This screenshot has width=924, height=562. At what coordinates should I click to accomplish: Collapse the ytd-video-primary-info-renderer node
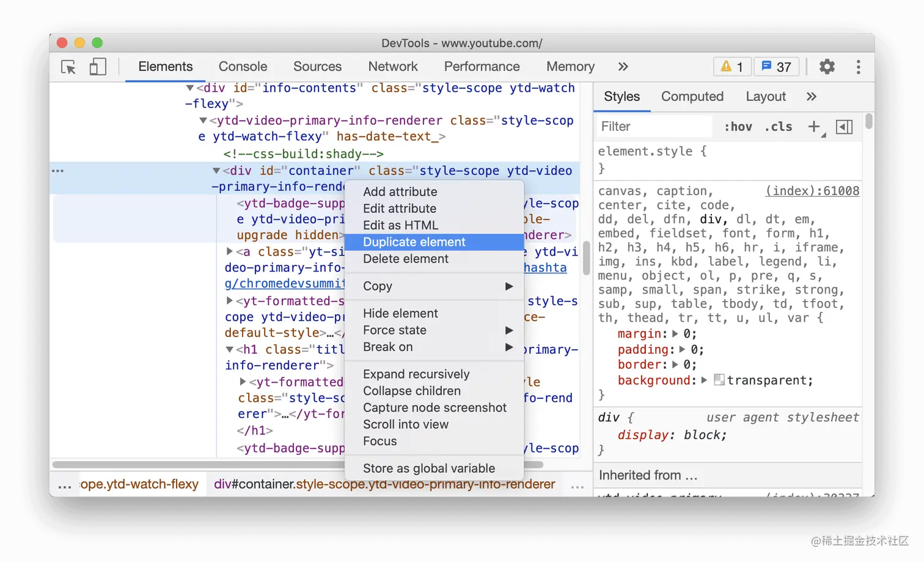[x=203, y=120]
